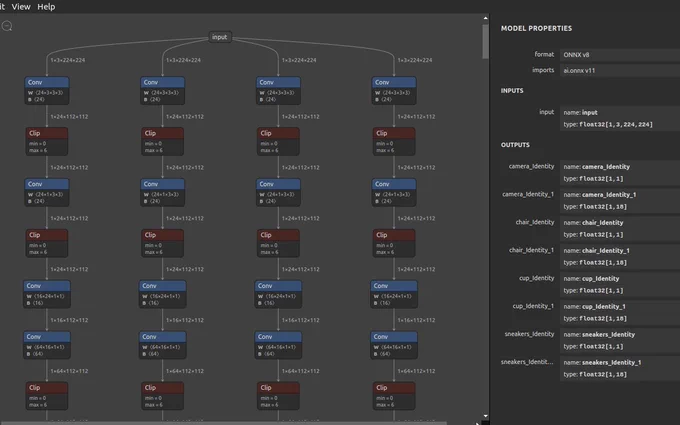Click the chair_Identity_1 label in outputs list
The width and height of the screenshot is (680, 425).
click(531, 250)
